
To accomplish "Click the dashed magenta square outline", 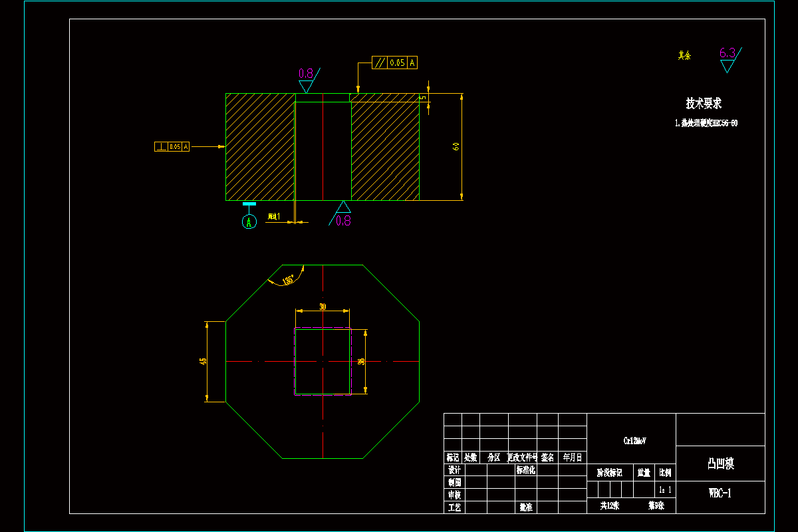I will [323, 361].
